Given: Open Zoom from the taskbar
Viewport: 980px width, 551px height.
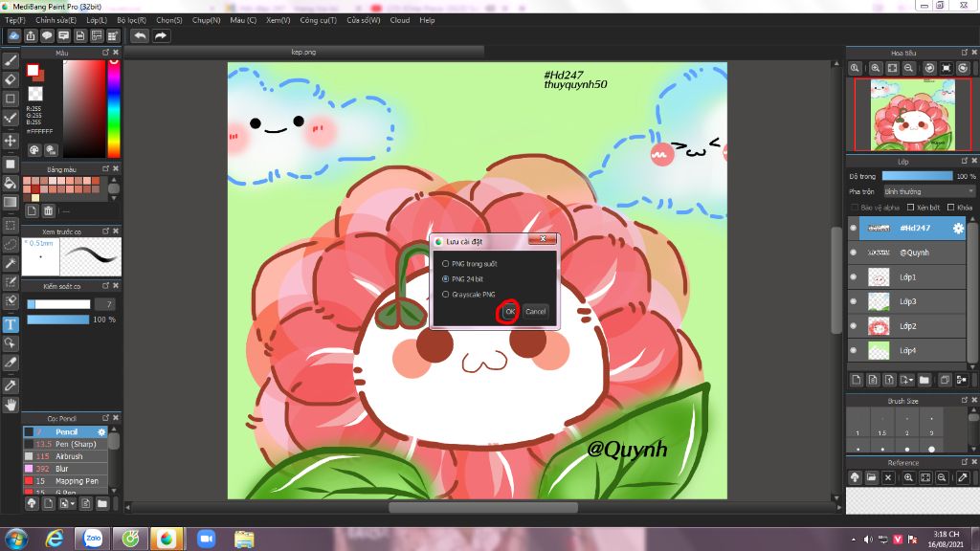Looking at the screenshot, I should click(206, 539).
